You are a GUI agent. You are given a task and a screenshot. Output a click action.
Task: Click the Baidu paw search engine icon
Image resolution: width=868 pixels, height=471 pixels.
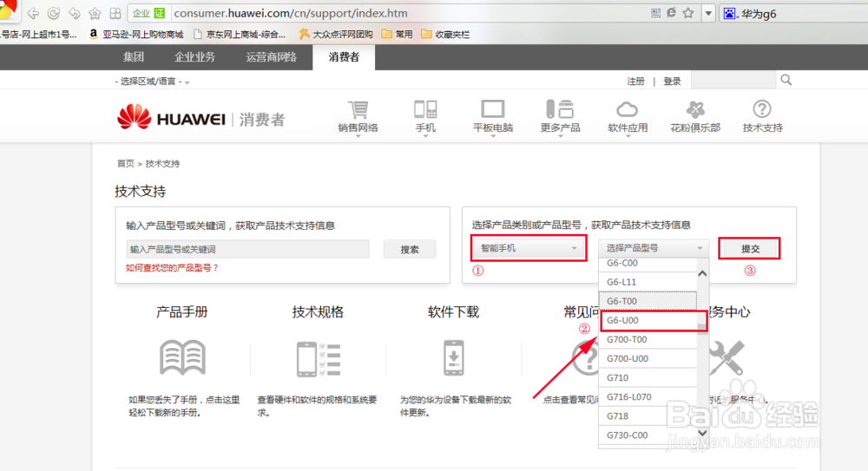click(x=730, y=13)
